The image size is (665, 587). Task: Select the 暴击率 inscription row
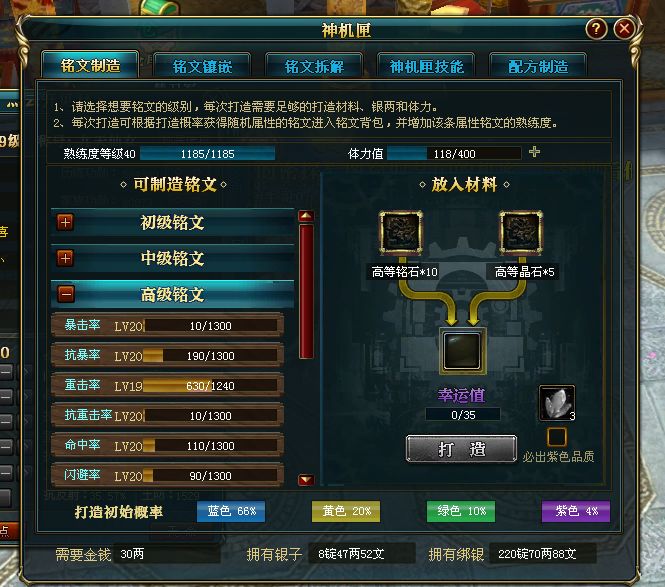[x=167, y=325]
